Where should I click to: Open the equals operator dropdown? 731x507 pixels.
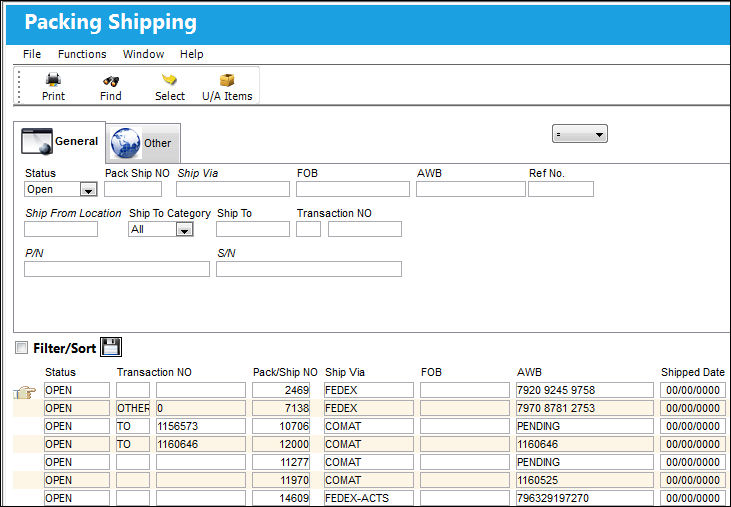579,134
